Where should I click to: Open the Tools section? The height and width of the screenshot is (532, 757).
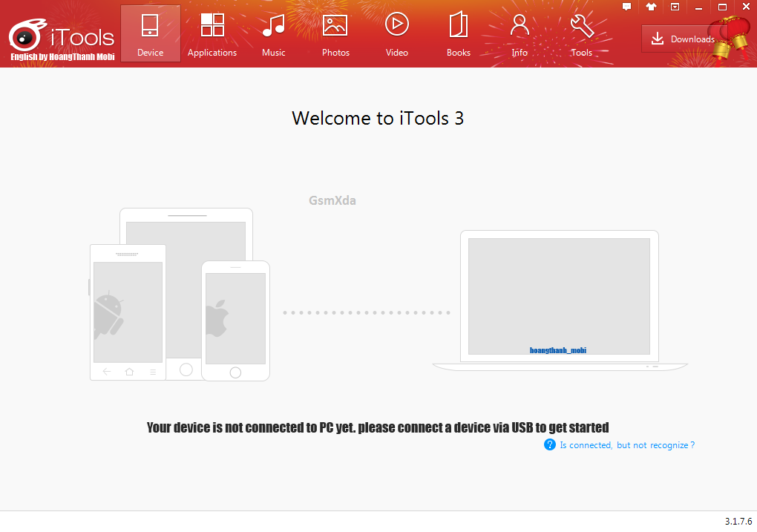click(x=581, y=34)
